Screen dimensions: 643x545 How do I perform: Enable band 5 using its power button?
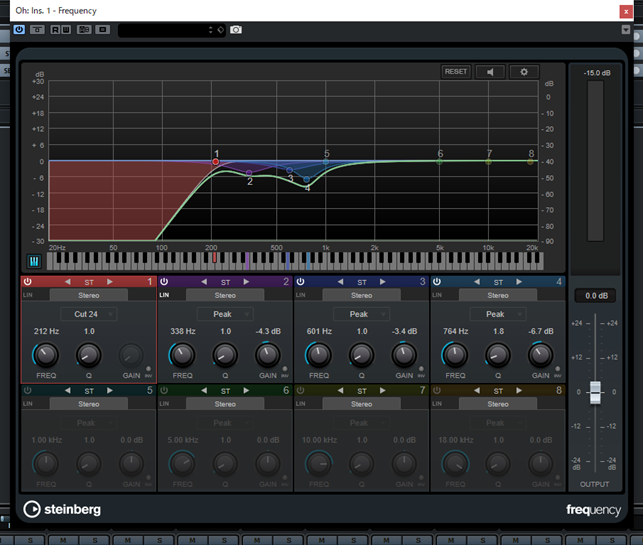27,390
